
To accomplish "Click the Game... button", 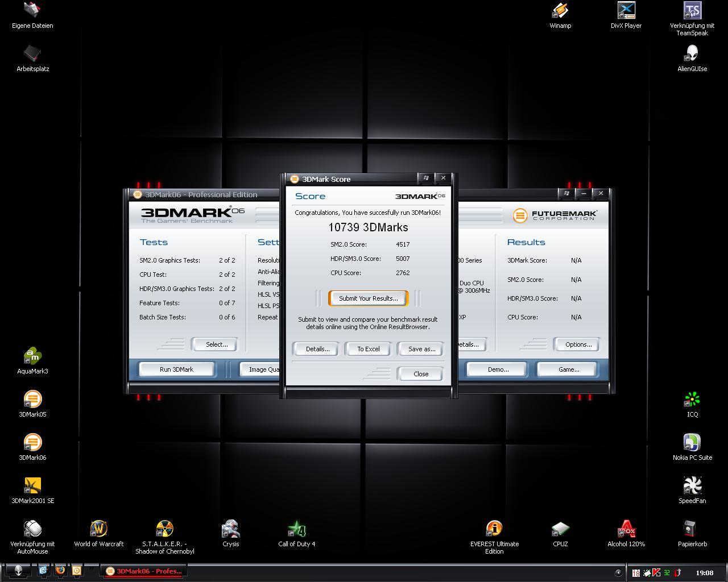I will (x=568, y=369).
